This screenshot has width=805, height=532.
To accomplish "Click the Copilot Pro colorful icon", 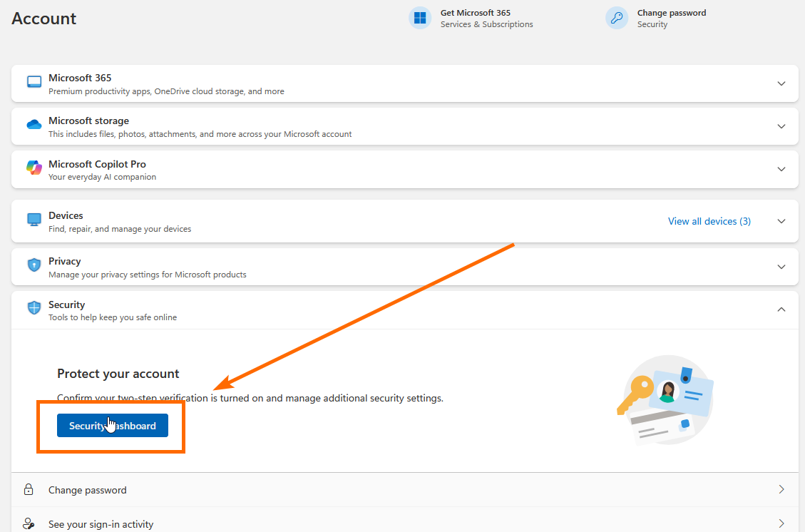I will [34, 168].
